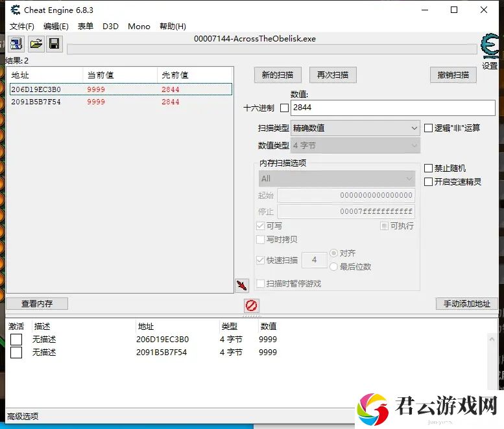This screenshot has height=429, width=504.
Task: Enable the 逻辑"非"运算 checkbox
Action: point(428,128)
